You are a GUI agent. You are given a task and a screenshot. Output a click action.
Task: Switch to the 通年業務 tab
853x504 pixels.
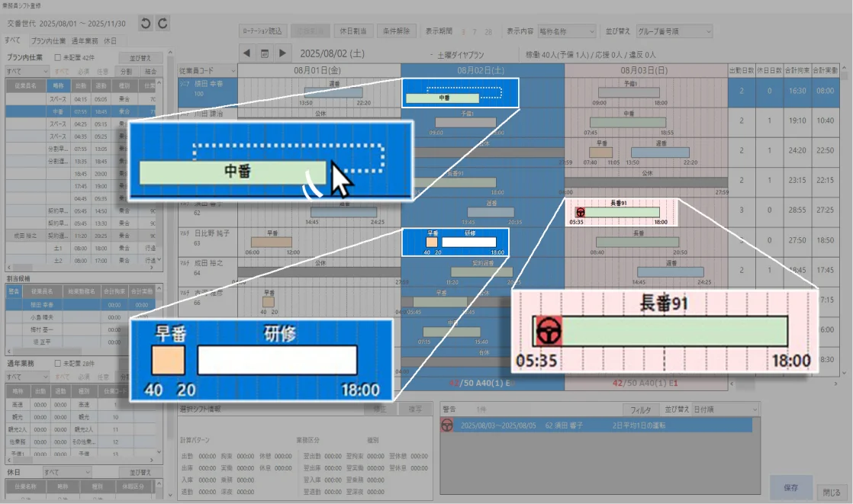[x=85, y=40]
